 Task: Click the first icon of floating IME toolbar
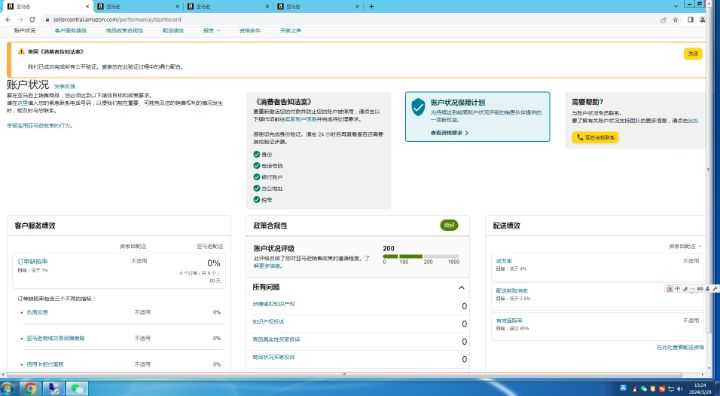click(x=669, y=289)
